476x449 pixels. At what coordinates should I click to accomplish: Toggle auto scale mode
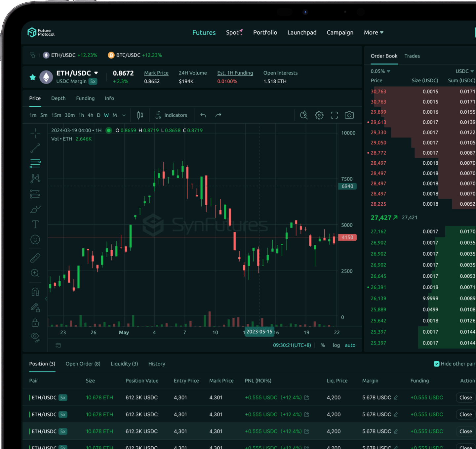pos(350,345)
